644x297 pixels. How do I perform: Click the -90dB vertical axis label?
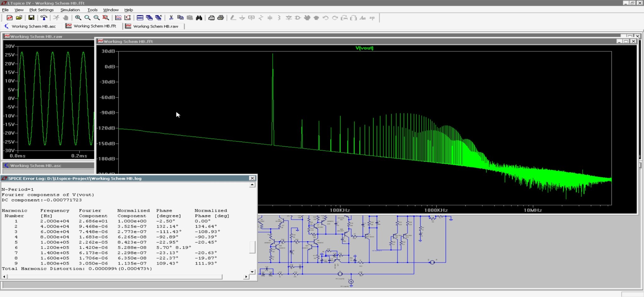tap(107, 112)
